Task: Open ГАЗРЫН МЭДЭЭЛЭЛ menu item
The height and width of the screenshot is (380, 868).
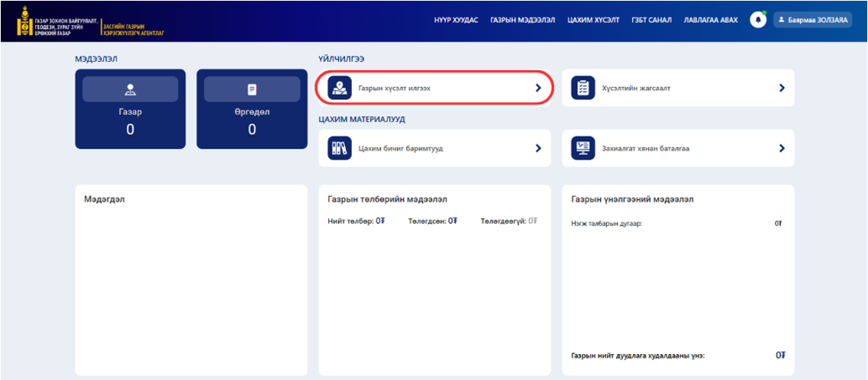Action: point(522,20)
